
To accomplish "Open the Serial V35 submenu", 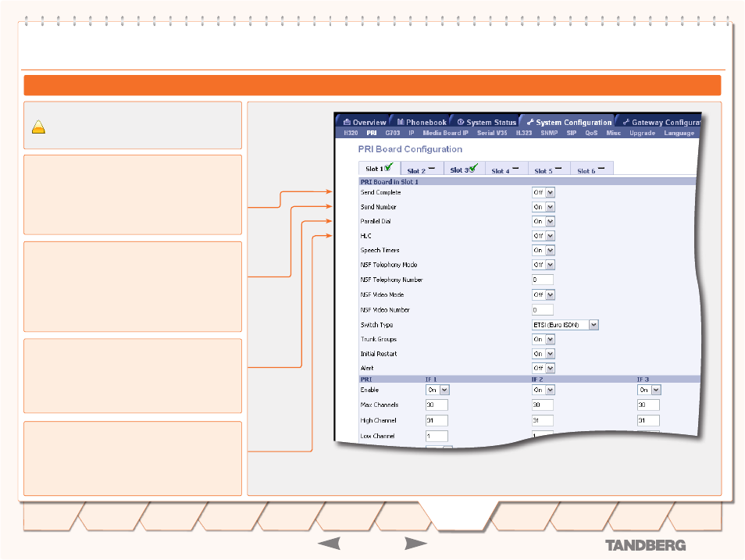I will pos(492,133).
